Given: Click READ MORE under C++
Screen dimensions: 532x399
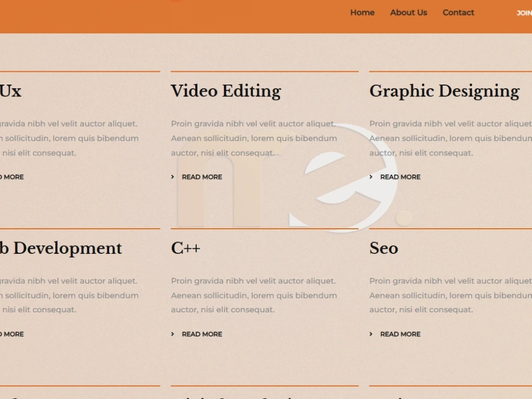Looking at the screenshot, I should point(202,334).
